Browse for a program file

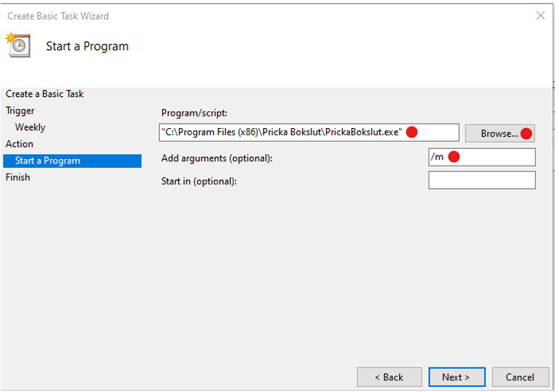500,134
